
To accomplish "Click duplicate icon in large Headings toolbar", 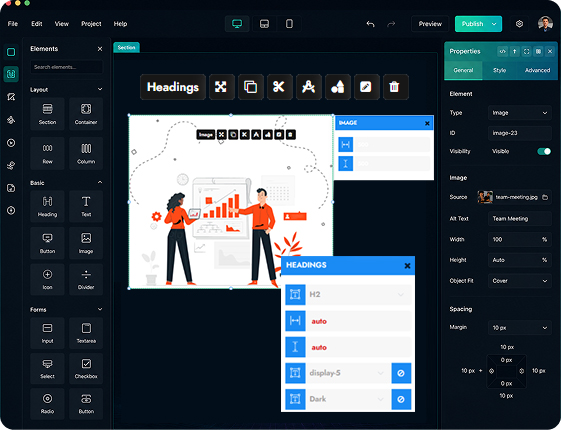I will (251, 87).
